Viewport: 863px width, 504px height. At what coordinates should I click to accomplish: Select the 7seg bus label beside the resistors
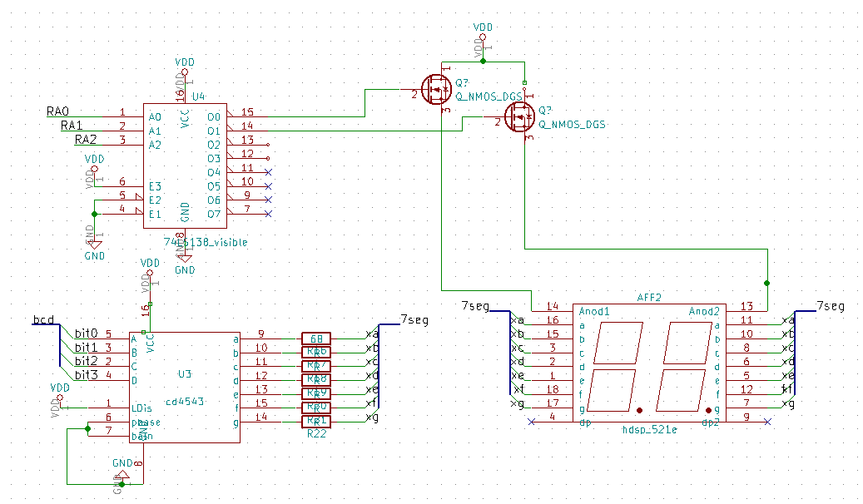coord(414,319)
